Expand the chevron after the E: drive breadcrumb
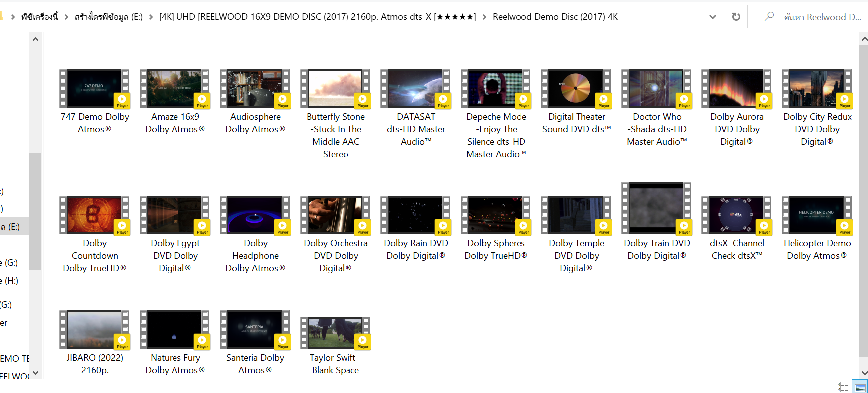Image resolution: width=868 pixels, height=393 pixels. pyautogui.click(x=151, y=17)
